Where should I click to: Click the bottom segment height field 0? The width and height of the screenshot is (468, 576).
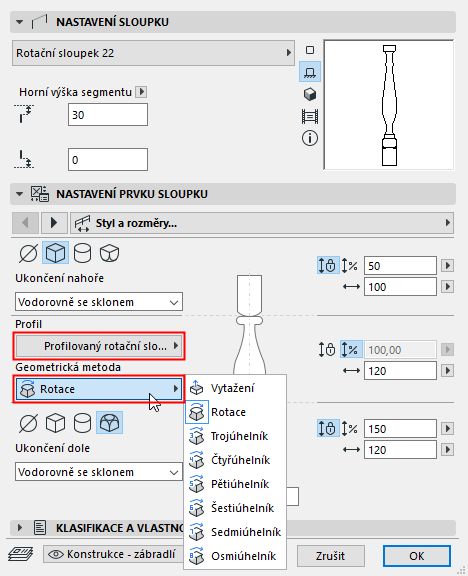point(108,159)
